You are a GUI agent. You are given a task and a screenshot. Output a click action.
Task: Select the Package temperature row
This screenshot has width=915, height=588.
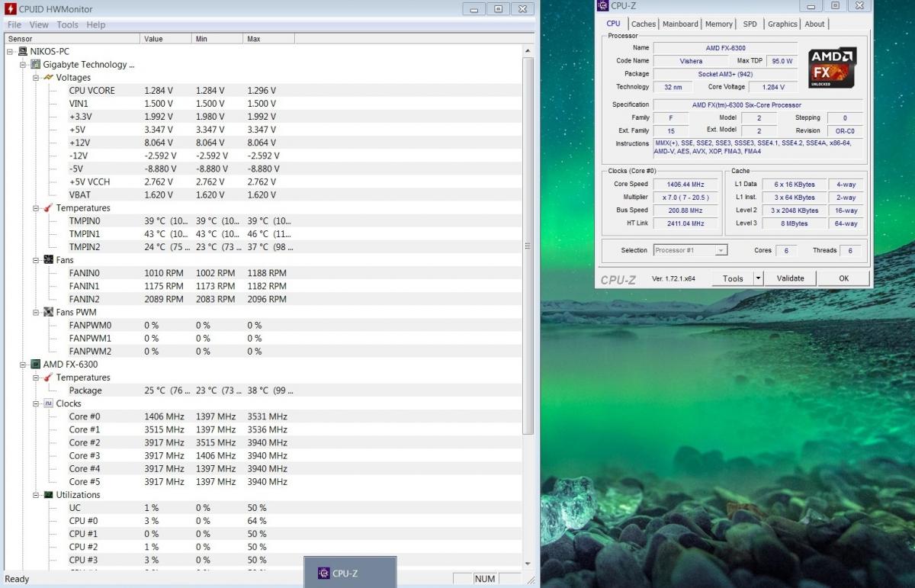click(x=262, y=390)
